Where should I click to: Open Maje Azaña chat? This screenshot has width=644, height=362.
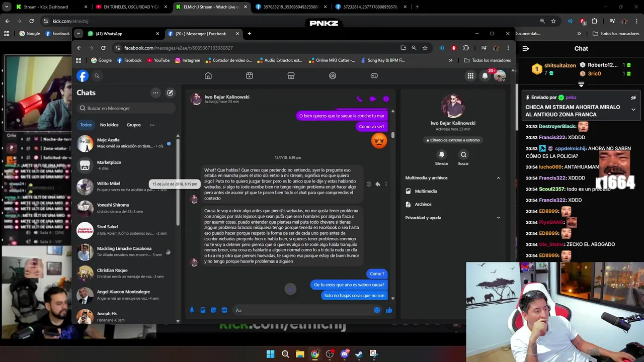[126, 143]
